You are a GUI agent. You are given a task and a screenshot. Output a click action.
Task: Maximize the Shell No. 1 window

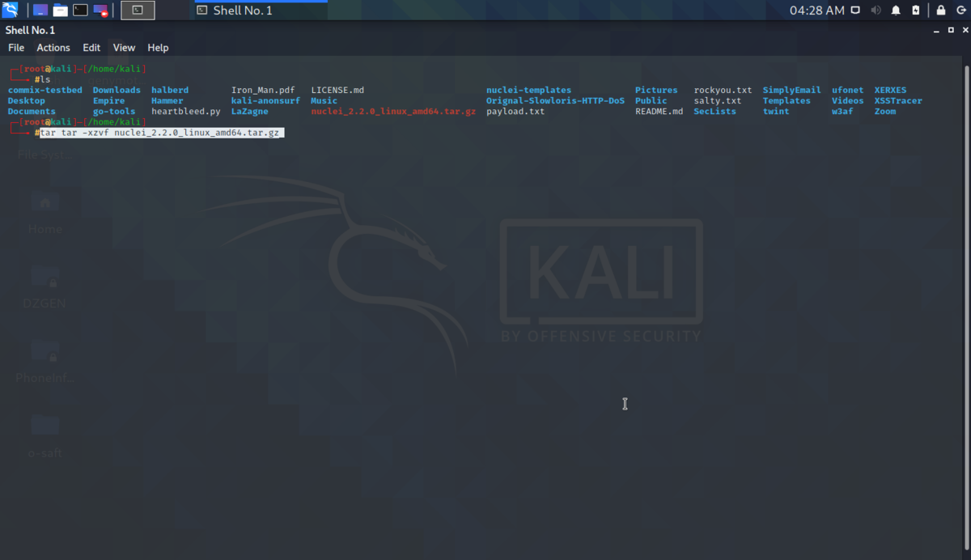coord(950,30)
